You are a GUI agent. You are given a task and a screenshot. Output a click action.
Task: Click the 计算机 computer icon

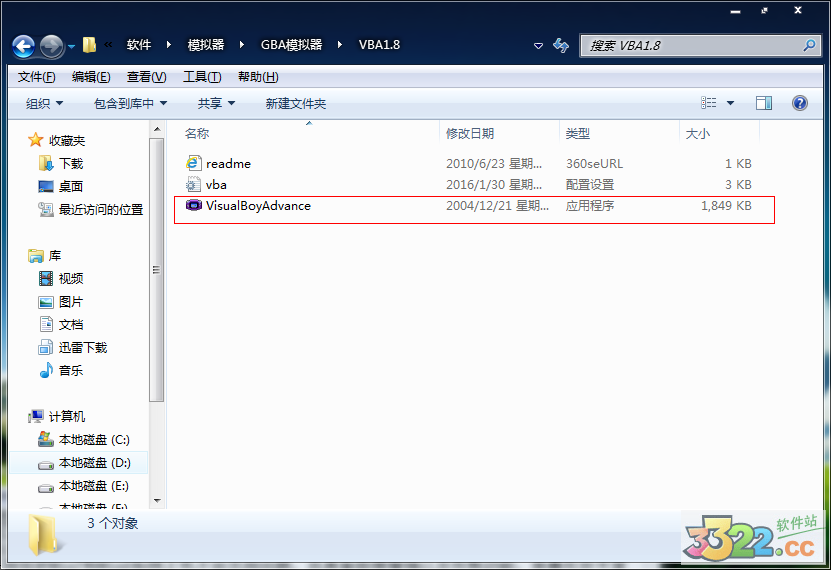point(36,416)
